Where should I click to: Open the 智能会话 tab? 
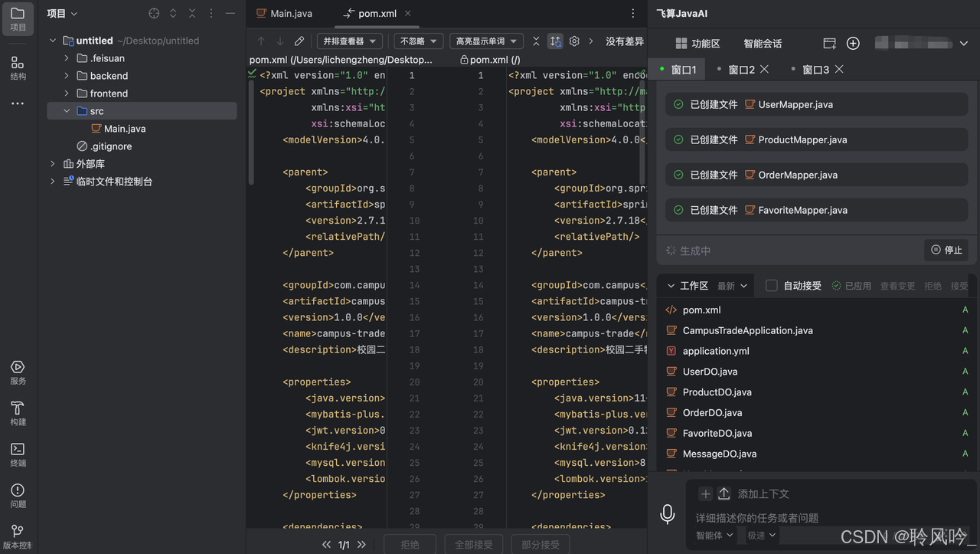(763, 44)
